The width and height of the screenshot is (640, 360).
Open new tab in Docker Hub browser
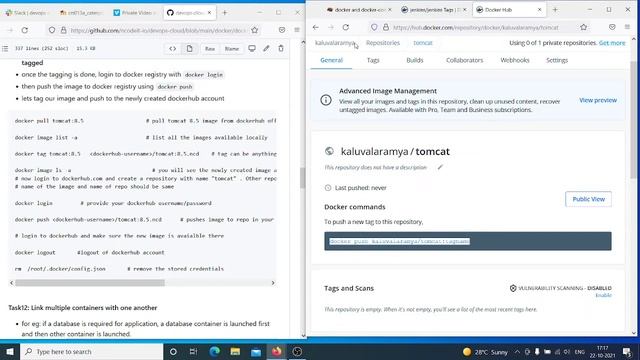(x=555, y=9)
